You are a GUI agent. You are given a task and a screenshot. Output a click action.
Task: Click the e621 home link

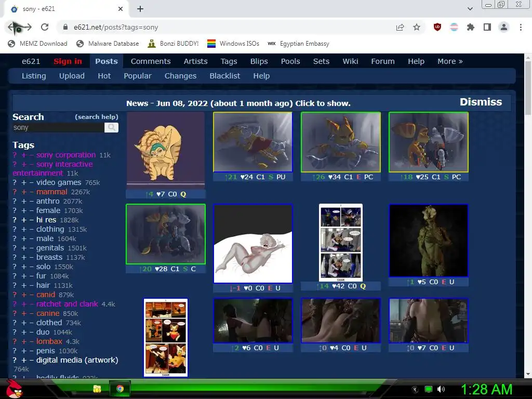(x=31, y=61)
